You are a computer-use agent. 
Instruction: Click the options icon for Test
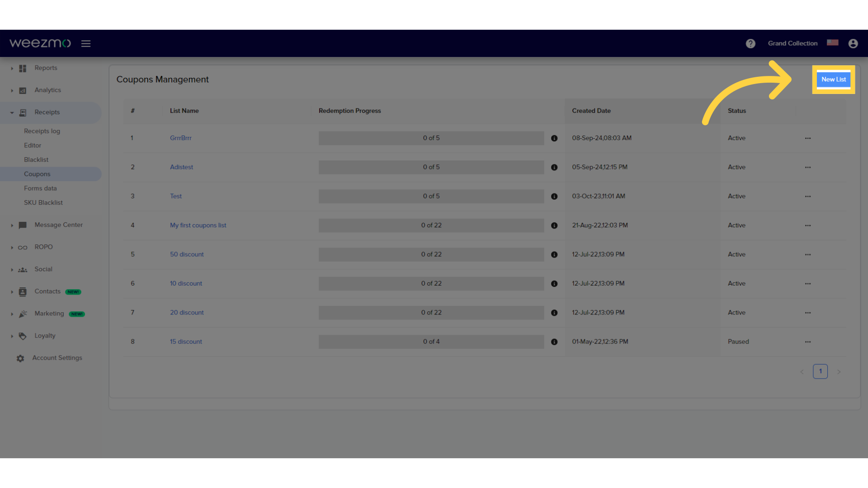coord(808,196)
